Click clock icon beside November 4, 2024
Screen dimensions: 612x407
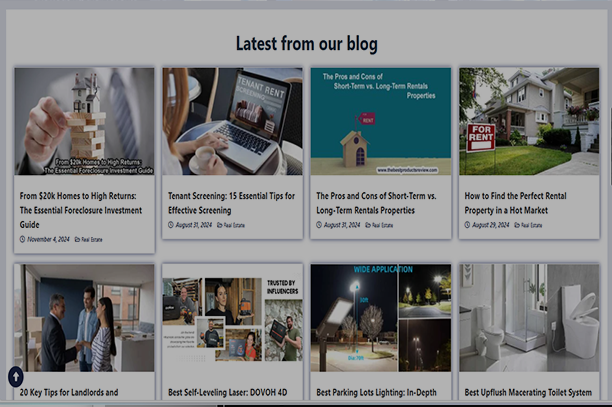(x=22, y=239)
